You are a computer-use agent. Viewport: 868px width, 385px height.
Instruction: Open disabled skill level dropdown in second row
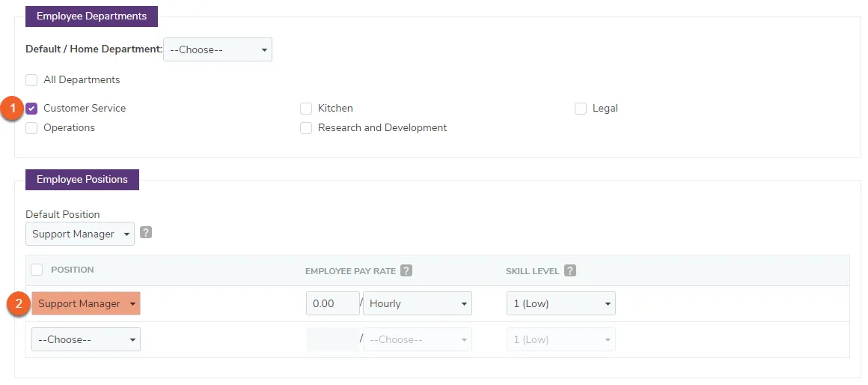click(560, 339)
